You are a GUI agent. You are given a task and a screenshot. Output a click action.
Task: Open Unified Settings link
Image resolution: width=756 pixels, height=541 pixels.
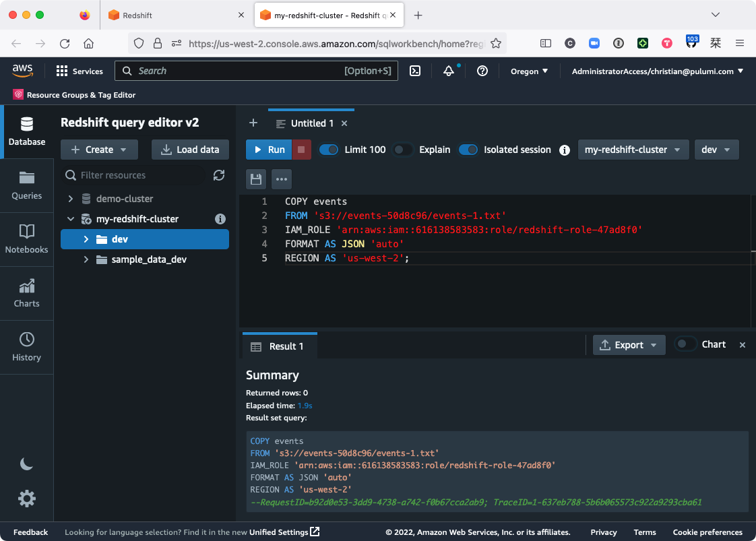(x=284, y=532)
